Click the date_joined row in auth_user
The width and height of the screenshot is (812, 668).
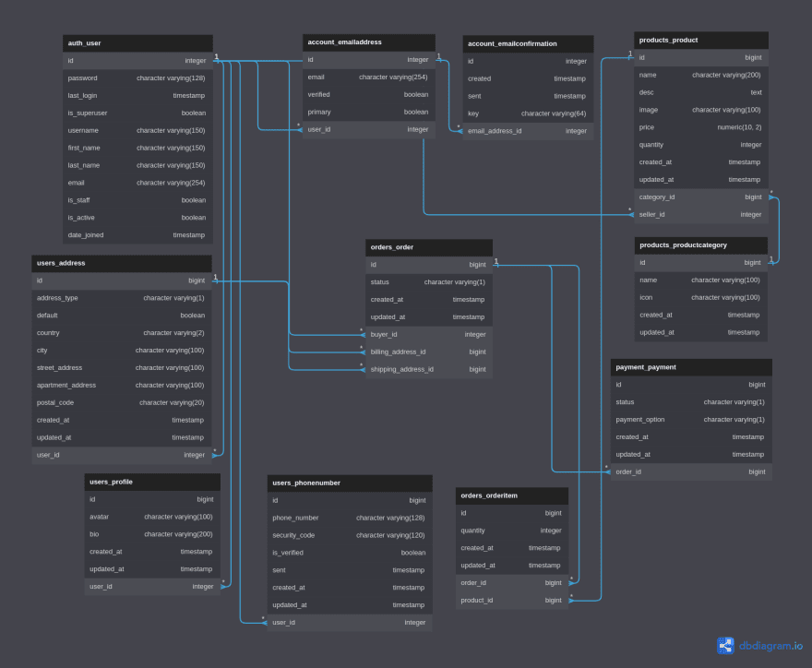point(137,235)
